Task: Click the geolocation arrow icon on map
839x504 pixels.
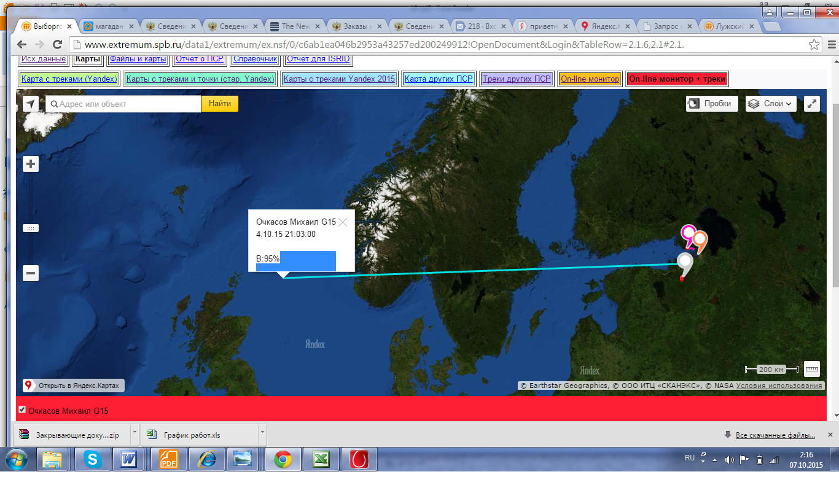Action: coord(31,104)
